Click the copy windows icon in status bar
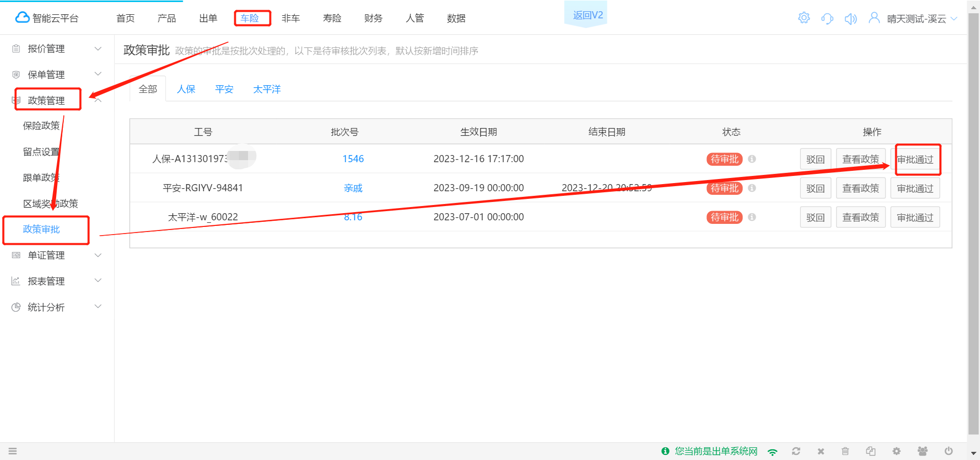The width and height of the screenshot is (980, 460). point(871,451)
